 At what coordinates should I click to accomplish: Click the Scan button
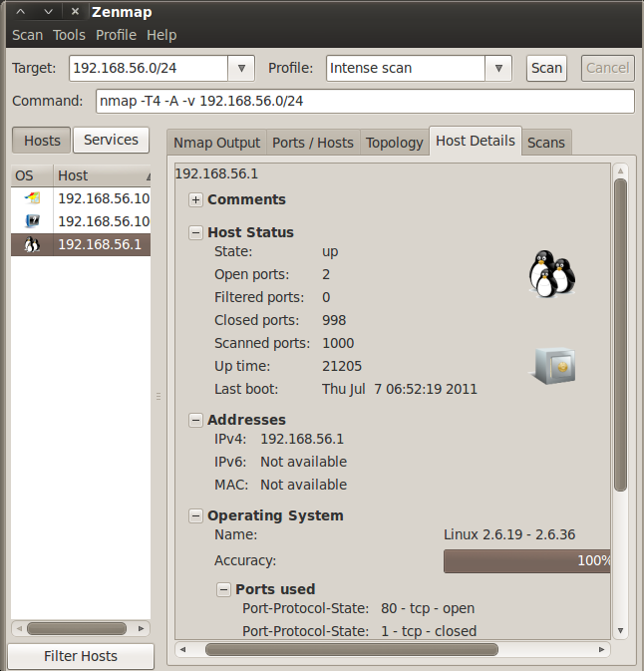[546, 69]
